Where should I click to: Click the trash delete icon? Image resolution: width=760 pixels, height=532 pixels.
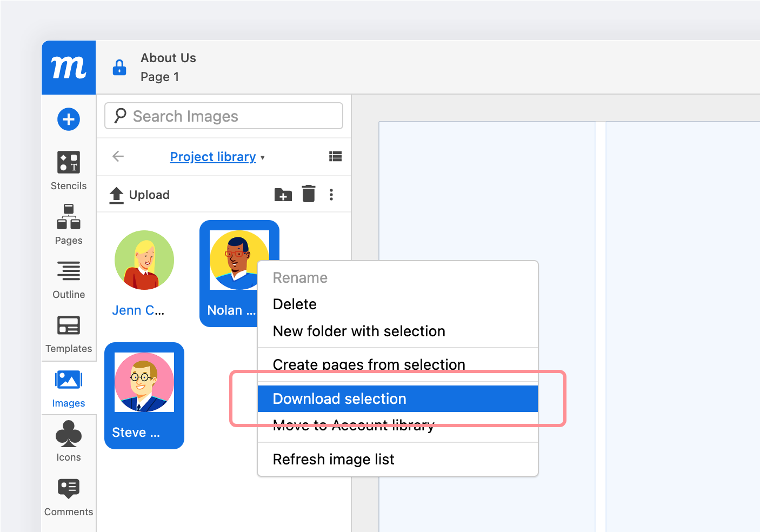tap(309, 194)
